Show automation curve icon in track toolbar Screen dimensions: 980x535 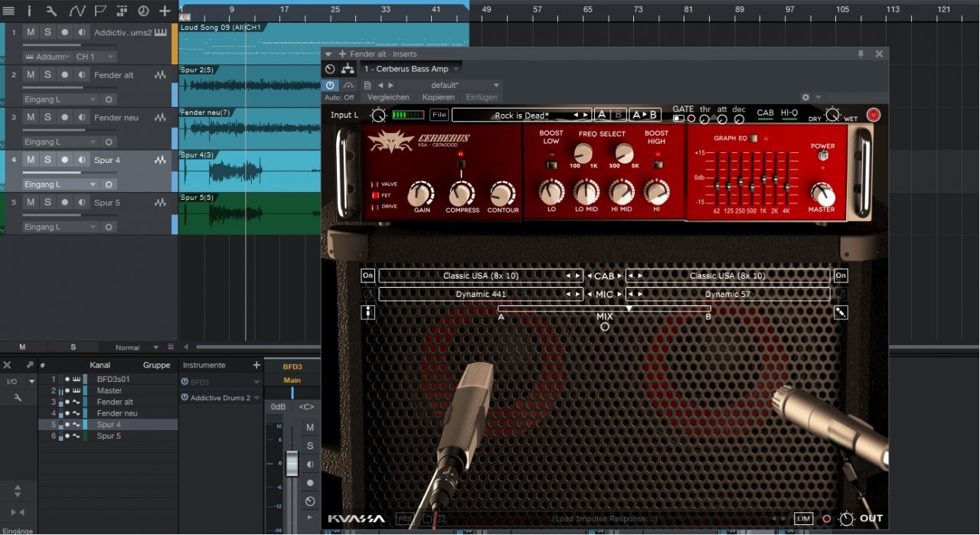77,11
